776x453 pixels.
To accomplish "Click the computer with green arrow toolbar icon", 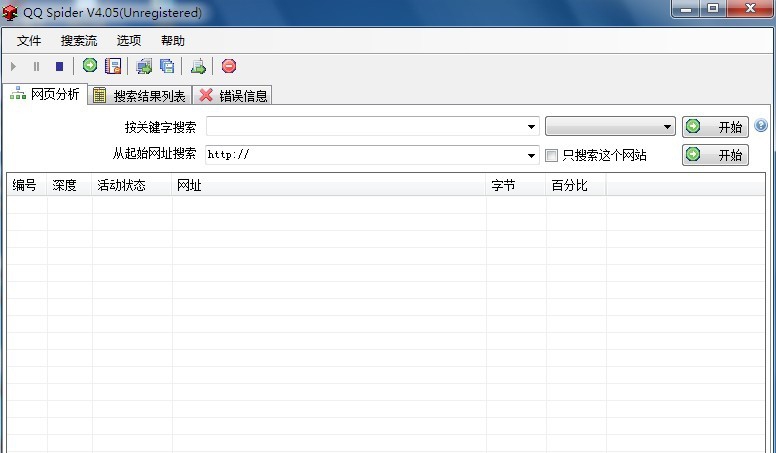I will pos(144,66).
